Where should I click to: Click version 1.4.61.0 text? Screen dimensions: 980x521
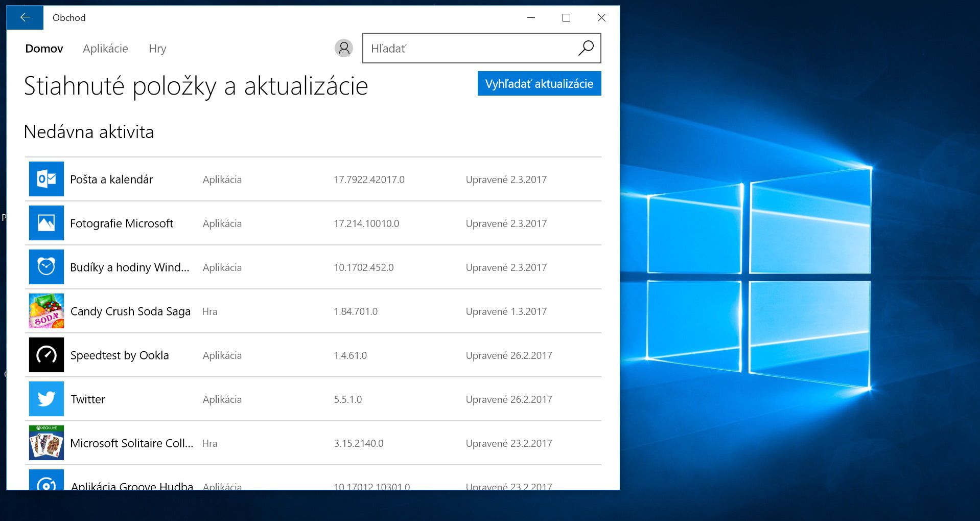point(350,355)
